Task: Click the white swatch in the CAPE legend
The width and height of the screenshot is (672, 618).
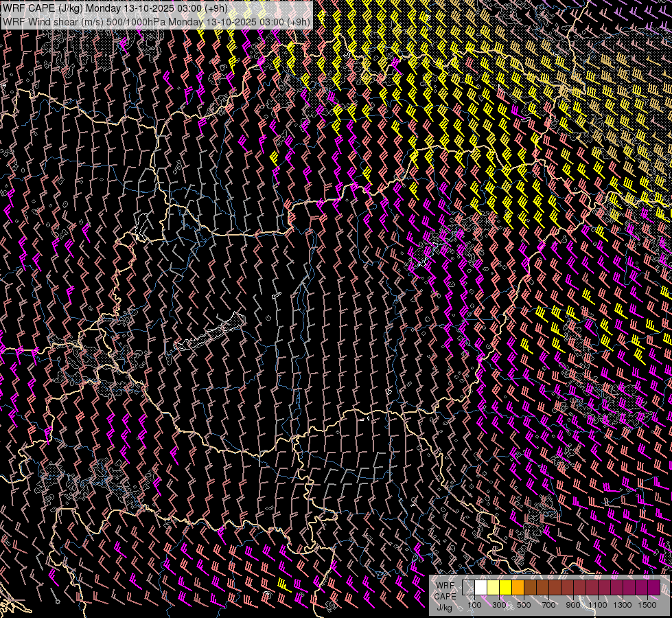Action: click(x=480, y=588)
